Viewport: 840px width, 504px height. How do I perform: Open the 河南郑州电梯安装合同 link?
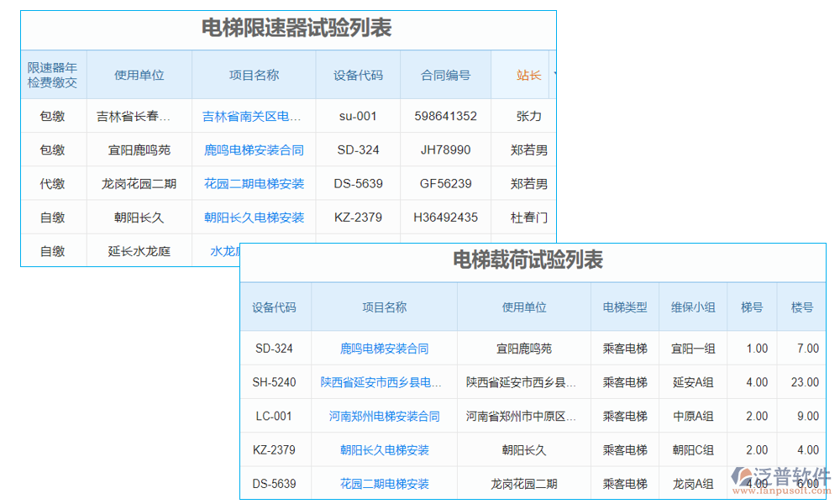(x=384, y=416)
